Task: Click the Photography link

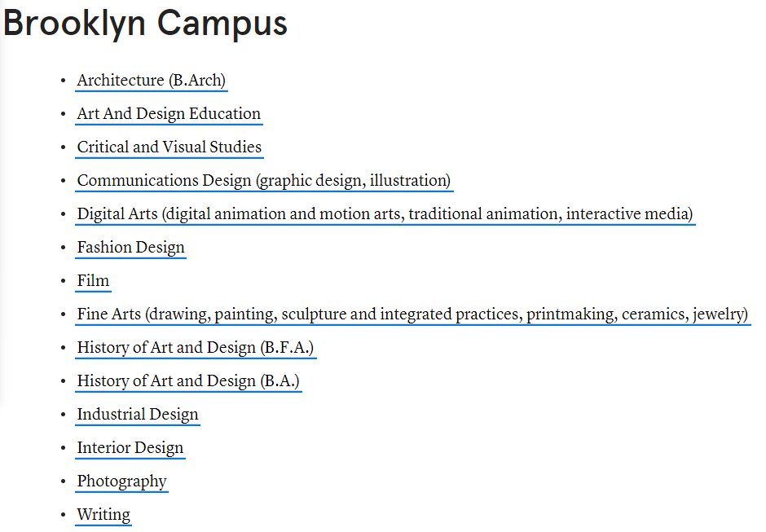Action: point(121,481)
